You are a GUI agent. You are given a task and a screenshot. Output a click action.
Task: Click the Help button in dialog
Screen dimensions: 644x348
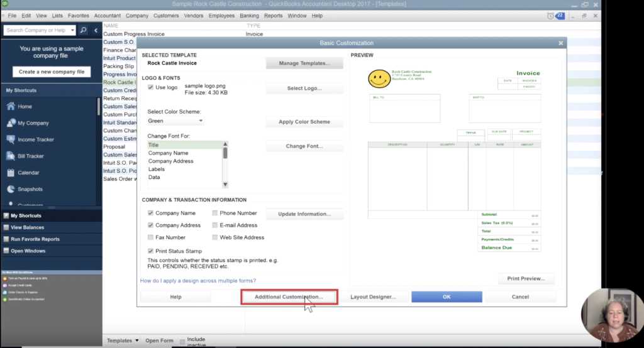click(176, 296)
